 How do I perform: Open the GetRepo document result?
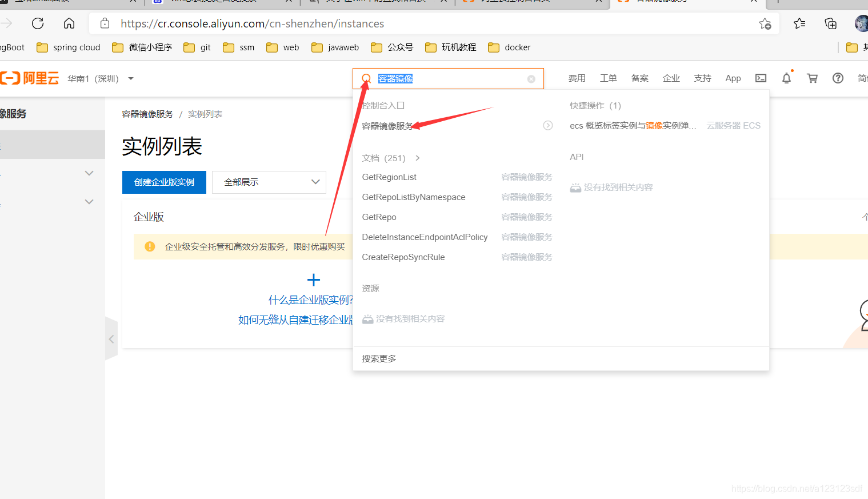pyautogui.click(x=379, y=217)
